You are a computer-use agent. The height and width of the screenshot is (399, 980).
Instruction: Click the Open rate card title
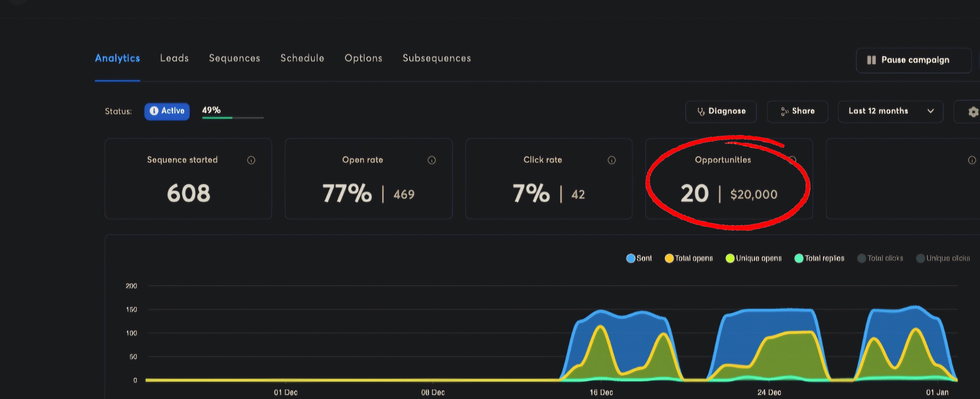[x=362, y=160]
